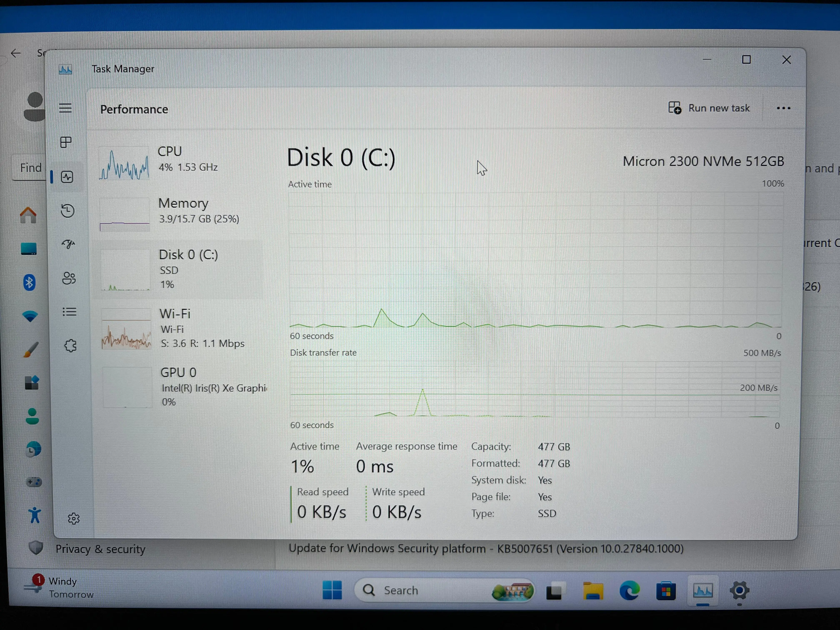Open Settings gear icon on taskbar

pos(739,590)
